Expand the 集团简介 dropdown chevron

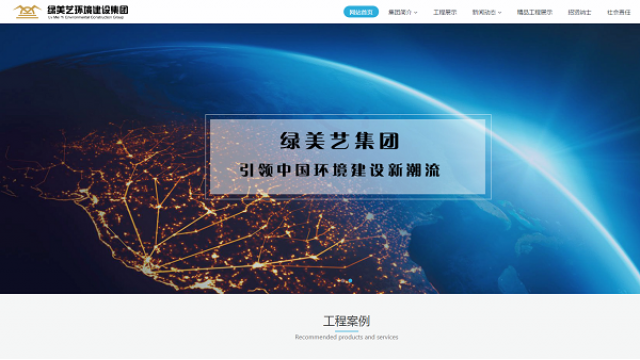pos(416,13)
